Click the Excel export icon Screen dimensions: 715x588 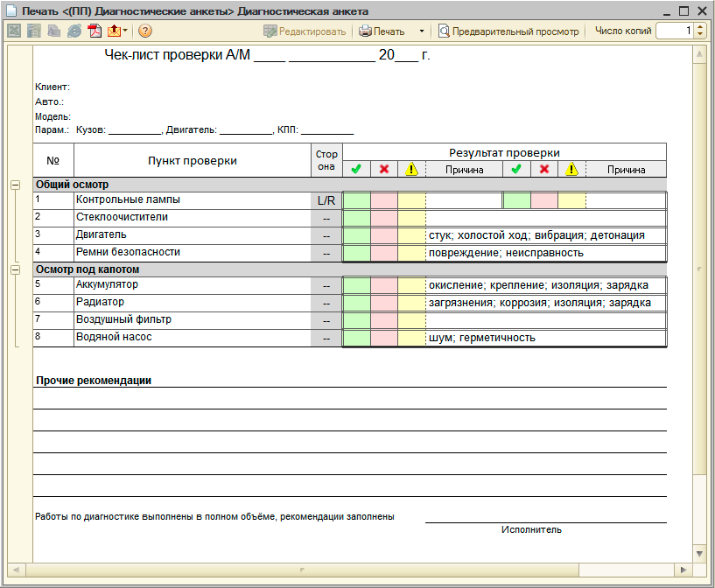pyautogui.click(x=14, y=31)
